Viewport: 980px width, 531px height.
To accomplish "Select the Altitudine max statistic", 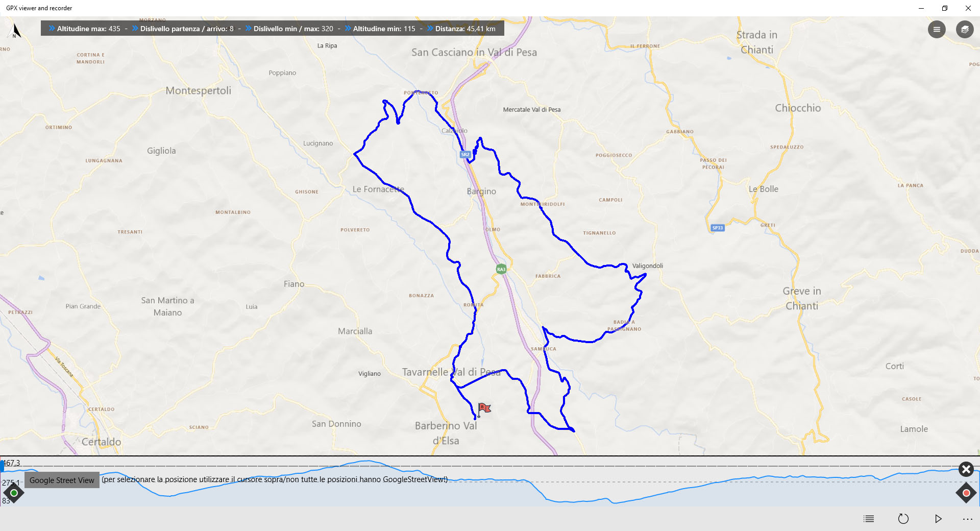I will (x=88, y=29).
